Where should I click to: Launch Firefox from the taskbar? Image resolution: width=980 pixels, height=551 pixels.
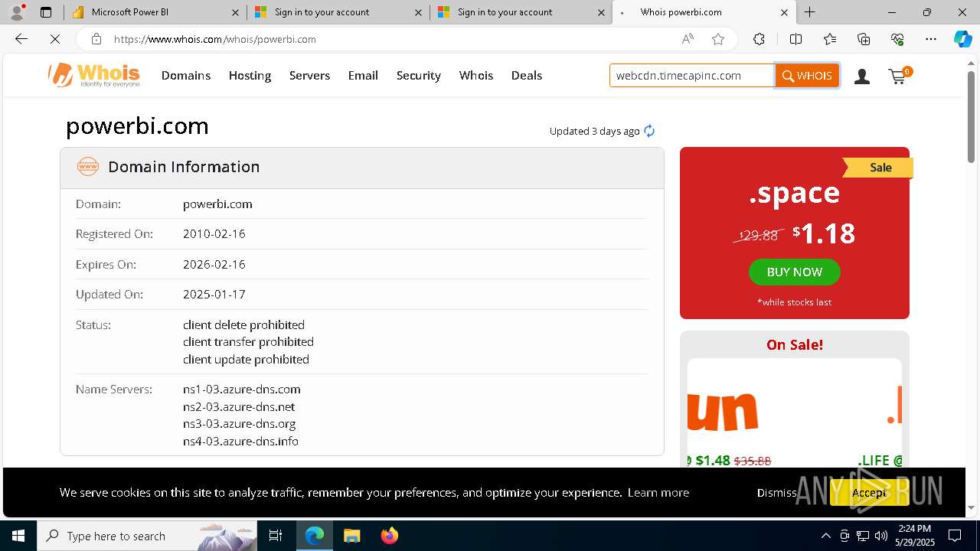[x=389, y=536]
